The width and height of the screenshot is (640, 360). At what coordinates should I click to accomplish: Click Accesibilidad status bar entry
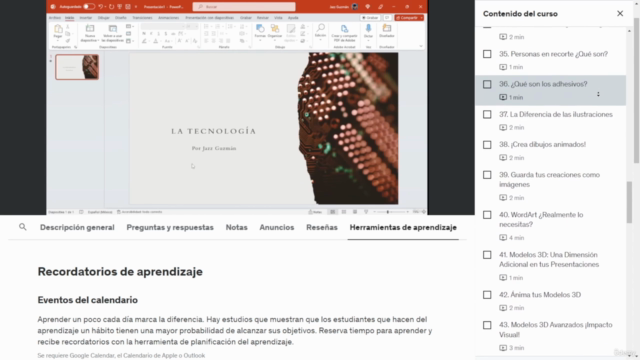tap(140, 212)
